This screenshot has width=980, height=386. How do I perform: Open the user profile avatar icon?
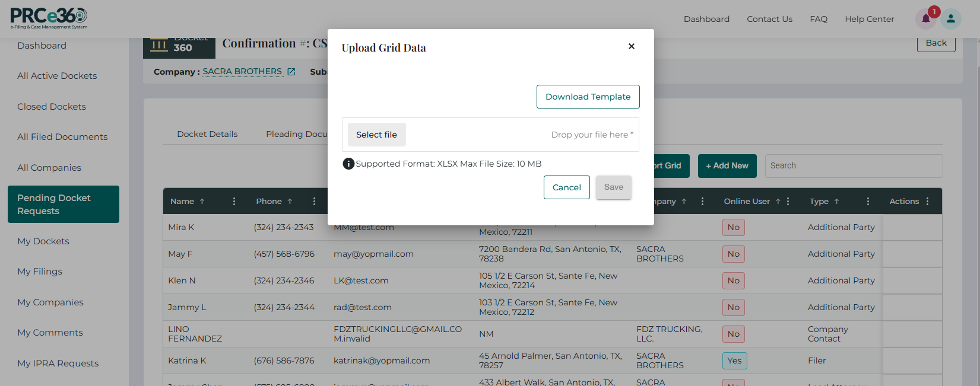(950, 19)
